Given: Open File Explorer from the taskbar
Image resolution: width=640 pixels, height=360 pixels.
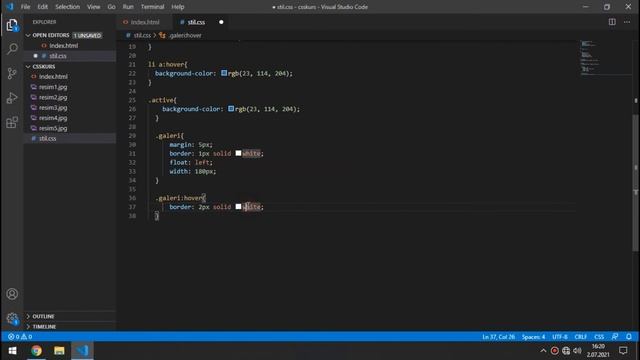Looking at the screenshot, I should tap(59, 351).
